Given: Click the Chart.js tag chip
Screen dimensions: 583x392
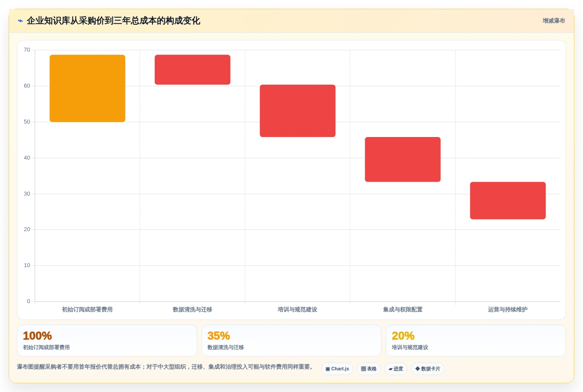Looking at the screenshot, I should tap(337, 369).
